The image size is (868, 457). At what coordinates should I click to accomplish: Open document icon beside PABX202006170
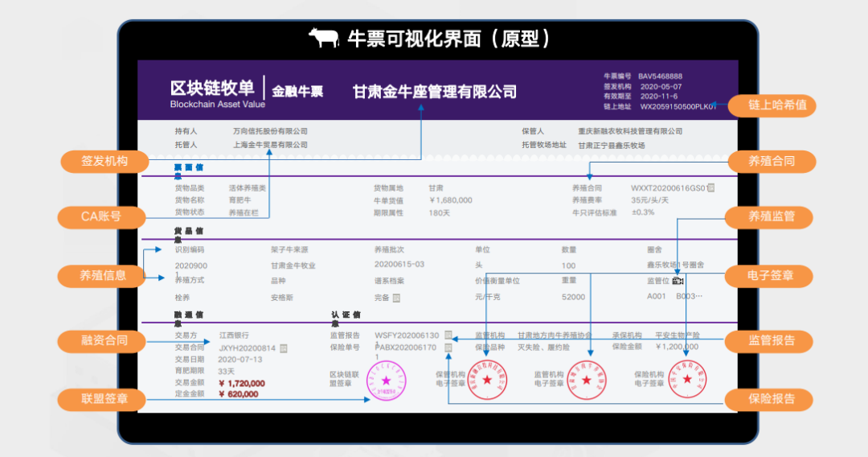point(448,348)
